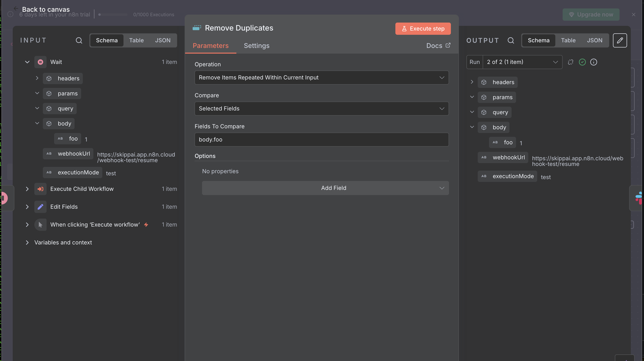Switch input view to JSON

(x=163, y=40)
